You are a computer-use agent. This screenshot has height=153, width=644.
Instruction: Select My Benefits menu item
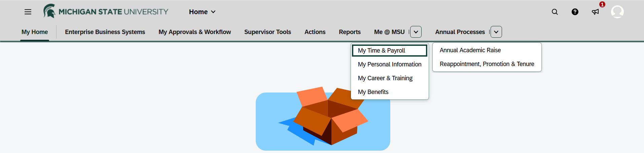pyautogui.click(x=390, y=92)
